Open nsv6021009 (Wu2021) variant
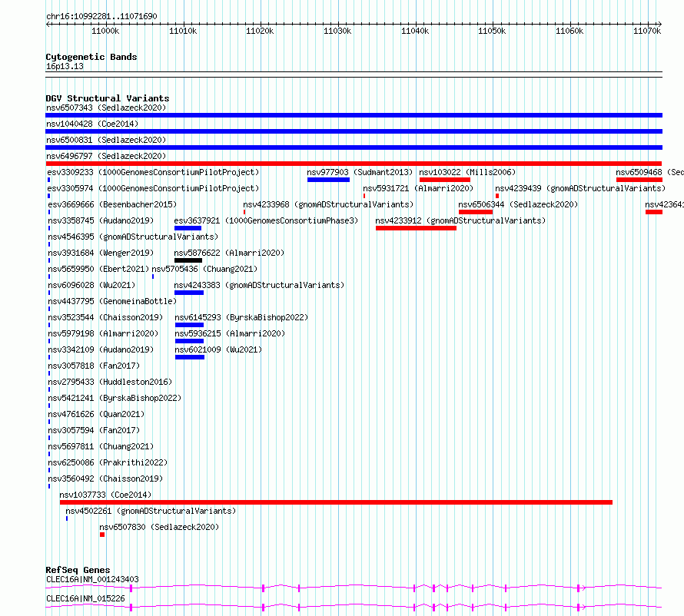This screenshot has width=684, height=616. [x=218, y=349]
